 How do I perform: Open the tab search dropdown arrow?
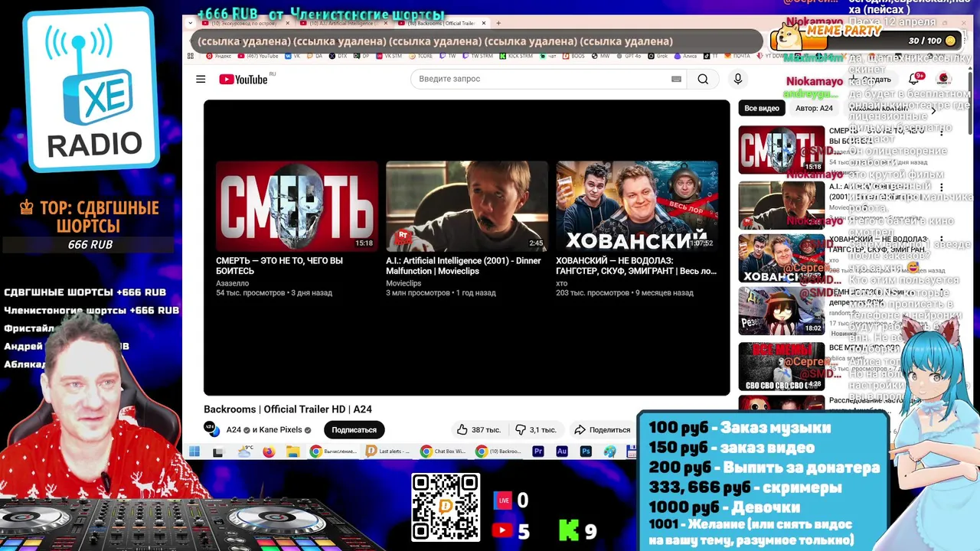pyautogui.click(x=191, y=23)
